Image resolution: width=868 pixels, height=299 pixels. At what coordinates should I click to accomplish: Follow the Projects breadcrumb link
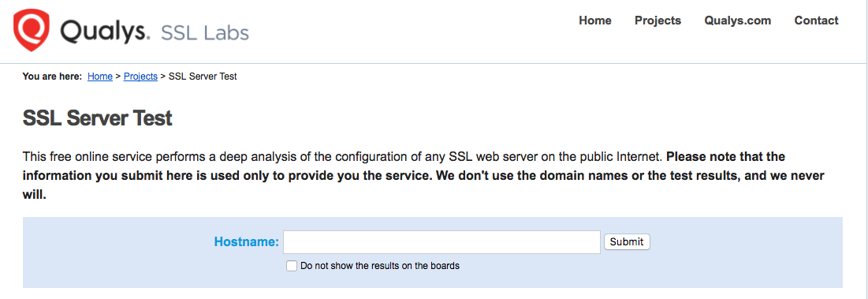[x=140, y=77]
